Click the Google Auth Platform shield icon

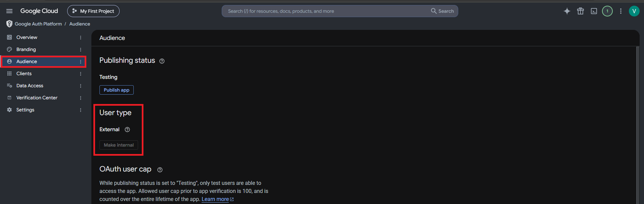point(9,24)
